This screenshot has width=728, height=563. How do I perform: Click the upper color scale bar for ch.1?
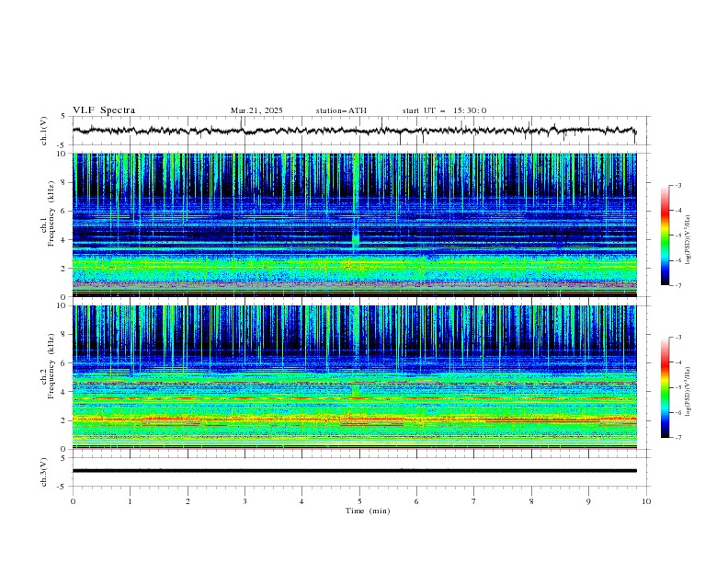pos(665,236)
